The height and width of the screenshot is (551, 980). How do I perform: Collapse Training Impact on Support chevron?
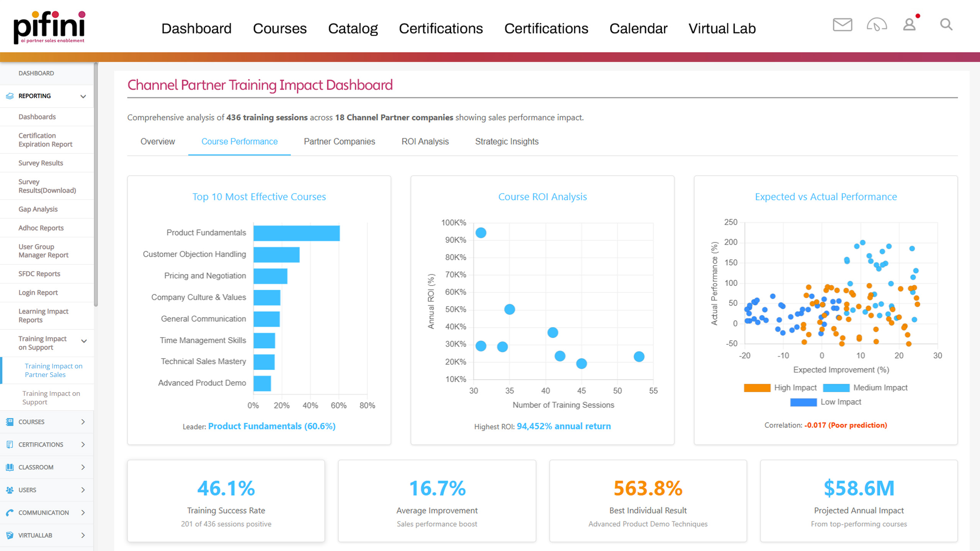click(84, 341)
